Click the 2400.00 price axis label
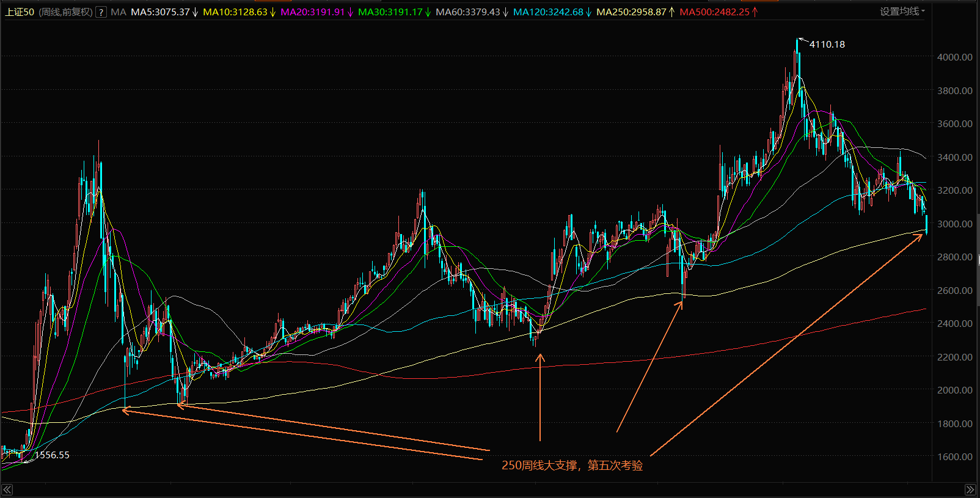This screenshot has height=498, width=980. click(x=955, y=323)
